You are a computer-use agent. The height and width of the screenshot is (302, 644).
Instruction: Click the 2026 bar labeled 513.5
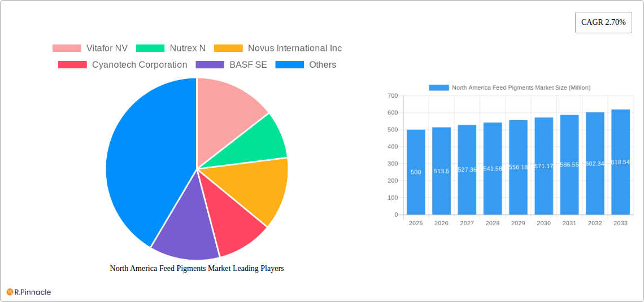442,170
